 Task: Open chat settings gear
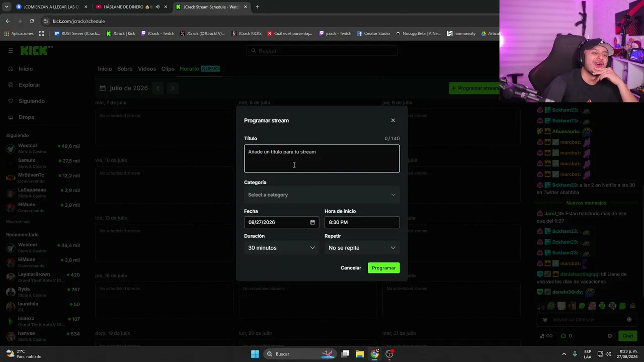click(610, 336)
